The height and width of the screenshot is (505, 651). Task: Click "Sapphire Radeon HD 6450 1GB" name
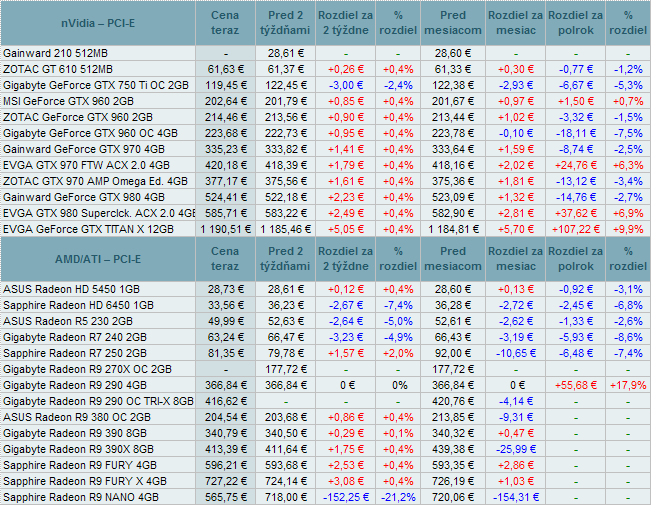78,305
